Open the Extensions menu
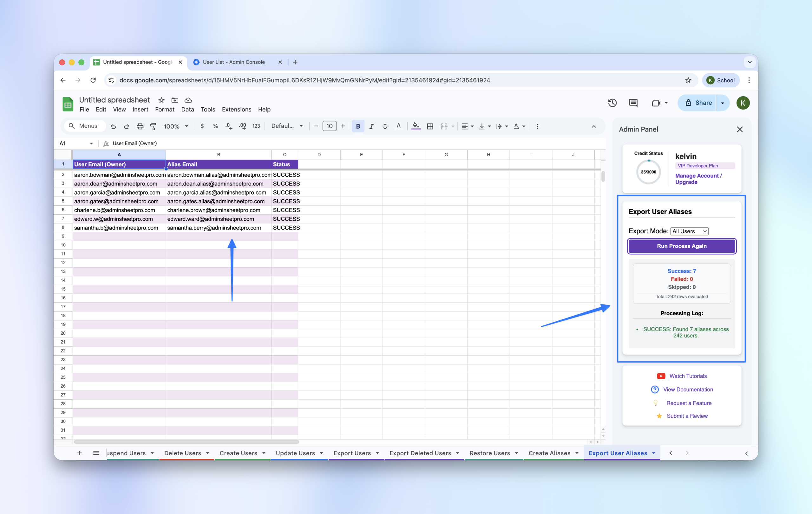 (x=236, y=109)
